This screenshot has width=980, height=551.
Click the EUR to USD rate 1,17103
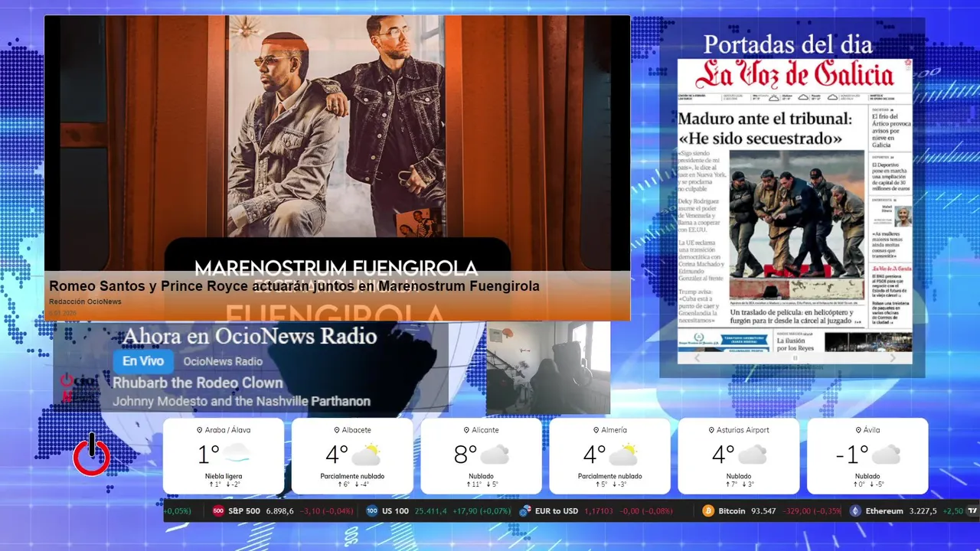(x=599, y=510)
